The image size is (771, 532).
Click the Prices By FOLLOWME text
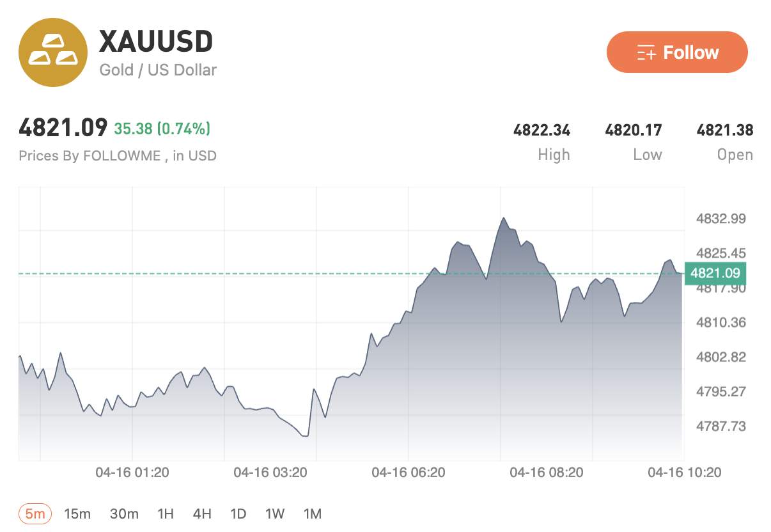click(x=118, y=155)
